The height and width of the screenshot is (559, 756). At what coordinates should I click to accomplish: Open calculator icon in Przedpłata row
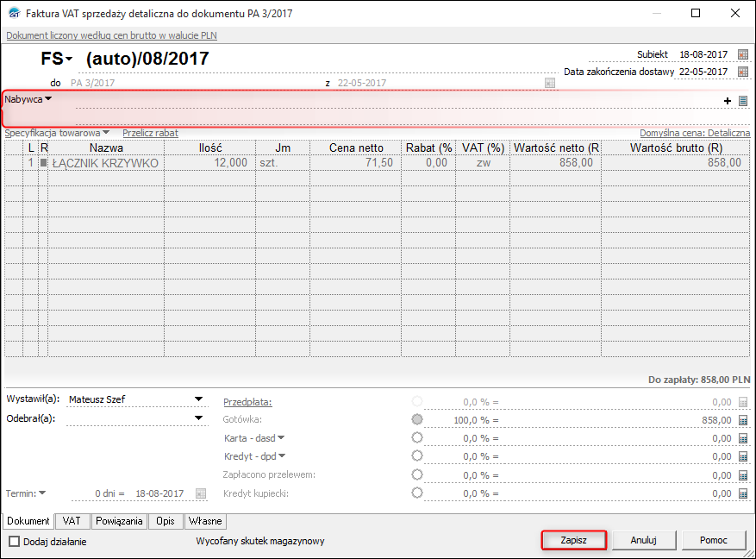coord(743,402)
